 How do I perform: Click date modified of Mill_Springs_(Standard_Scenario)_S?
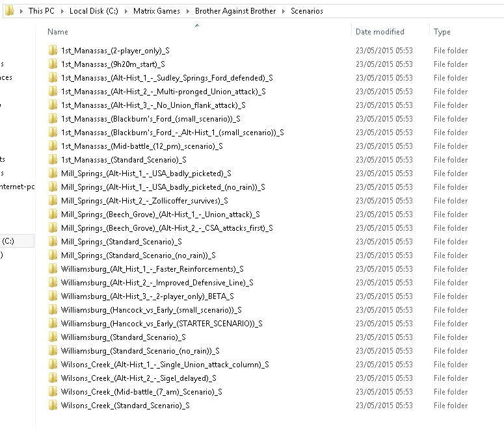384,242
